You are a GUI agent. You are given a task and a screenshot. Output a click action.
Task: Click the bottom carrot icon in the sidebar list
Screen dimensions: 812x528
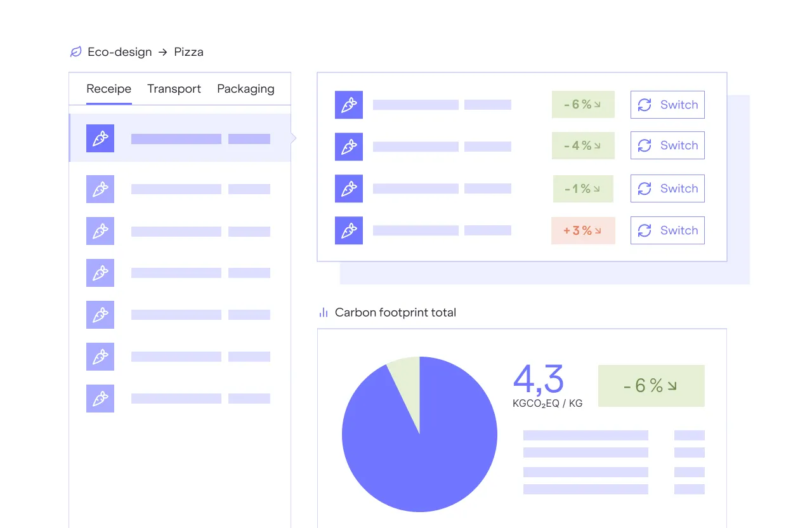tap(100, 399)
